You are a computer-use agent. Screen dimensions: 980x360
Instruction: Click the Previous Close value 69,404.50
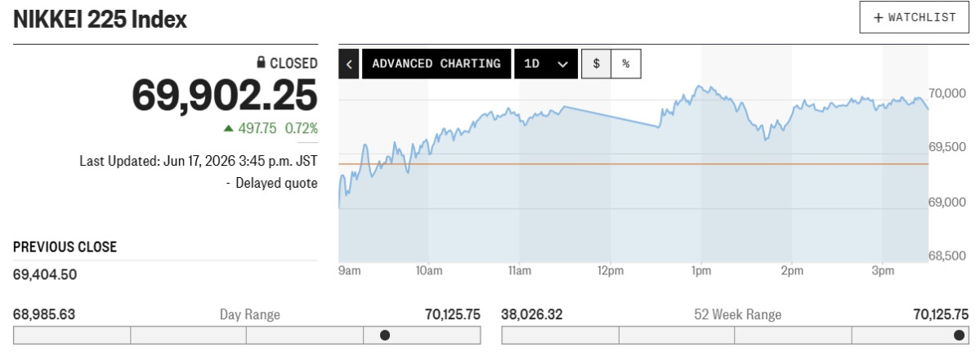[45, 274]
